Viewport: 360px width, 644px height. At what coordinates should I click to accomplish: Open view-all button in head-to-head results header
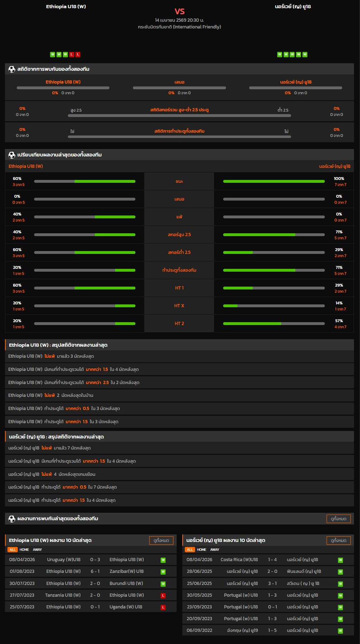click(x=338, y=519)
